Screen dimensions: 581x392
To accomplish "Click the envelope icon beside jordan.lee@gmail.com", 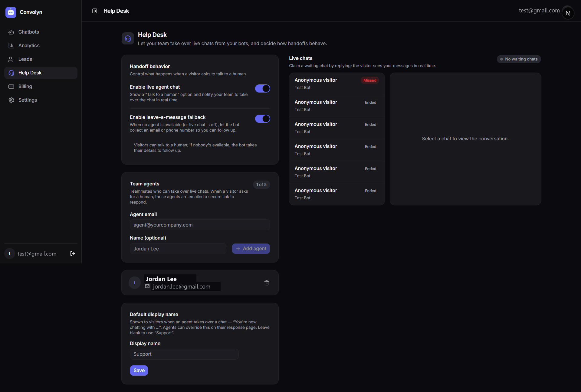I will tap(147, 286).
